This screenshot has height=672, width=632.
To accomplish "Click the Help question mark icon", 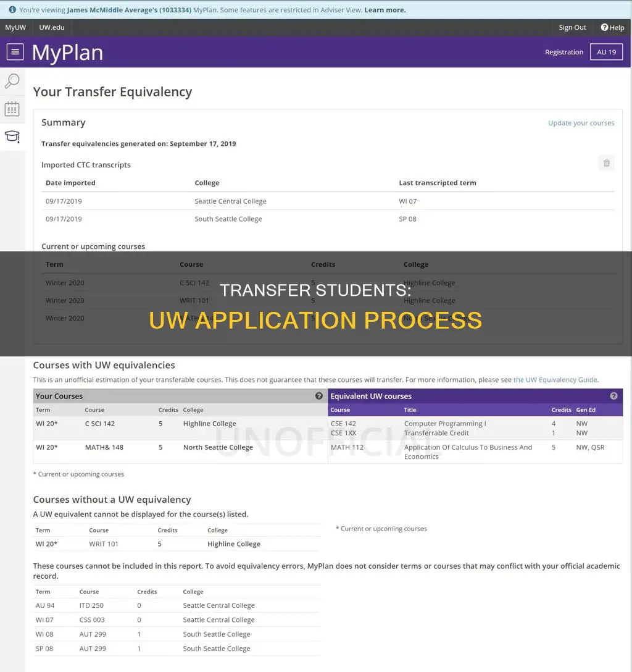I will pyautogui.click(x=605, y=27).
